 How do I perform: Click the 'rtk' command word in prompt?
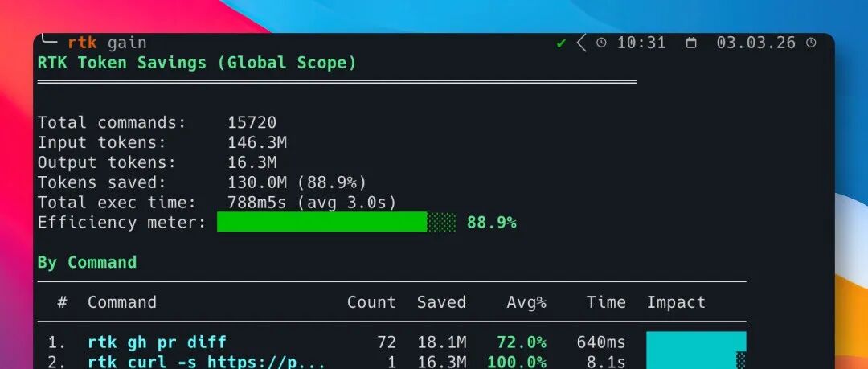point(83,43)
